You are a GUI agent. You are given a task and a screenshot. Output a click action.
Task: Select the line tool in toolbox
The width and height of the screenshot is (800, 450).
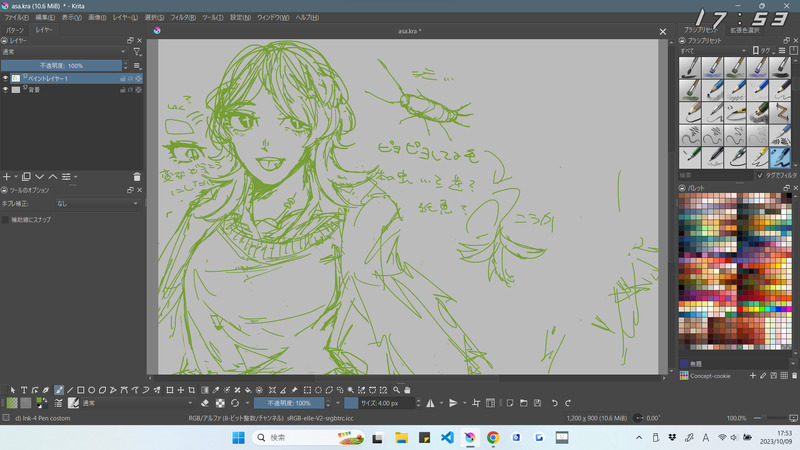[x=69, y=390]
